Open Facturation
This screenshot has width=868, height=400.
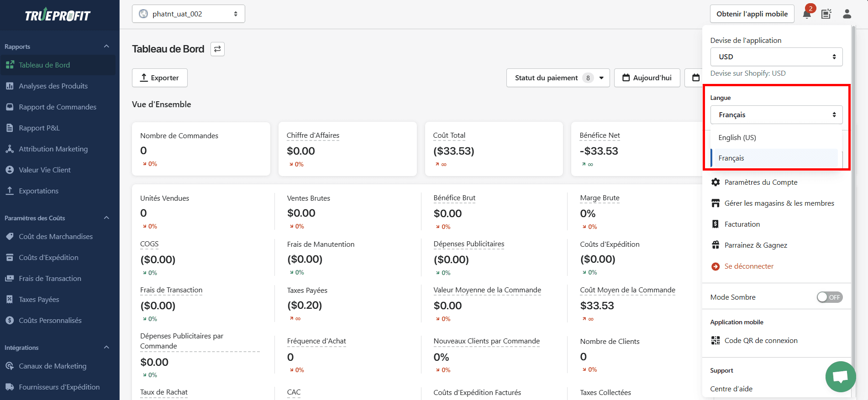[x=742, y=224]
